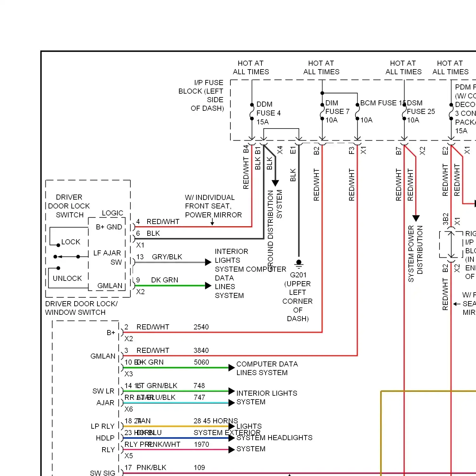The height and width of the screenshot is (476, 476).
Task: Select connector label X5
Action: 129,456
